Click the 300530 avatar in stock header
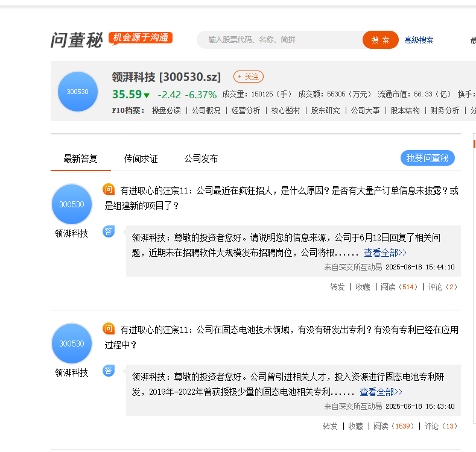 pyautogui.click(x=78, y=92)
